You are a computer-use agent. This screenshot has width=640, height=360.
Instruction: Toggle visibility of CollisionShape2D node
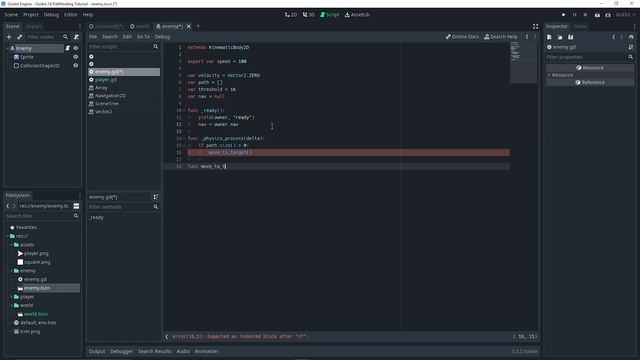pyautogui.click(x=76, y=66)
